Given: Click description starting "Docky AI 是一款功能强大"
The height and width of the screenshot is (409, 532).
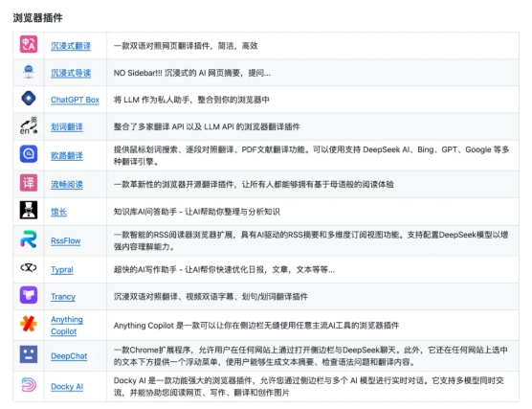Looking at the screenshot, I should (309, 387).
